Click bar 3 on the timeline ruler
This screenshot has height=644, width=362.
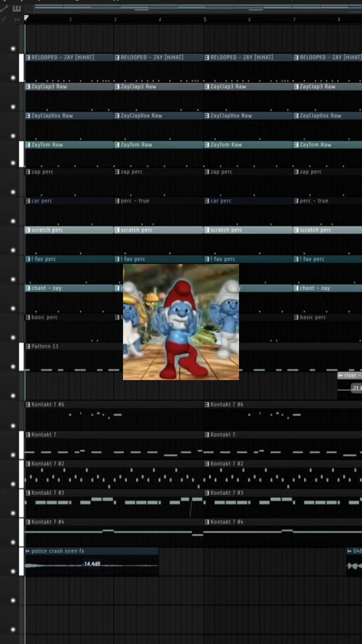115,19
